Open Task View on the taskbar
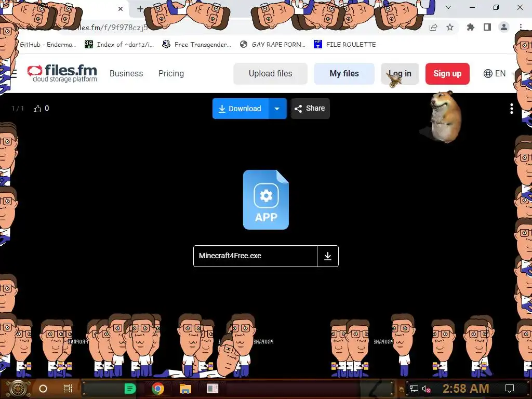Image resolution: width=532 pixels, height=399 pixels. pos(68,389)
